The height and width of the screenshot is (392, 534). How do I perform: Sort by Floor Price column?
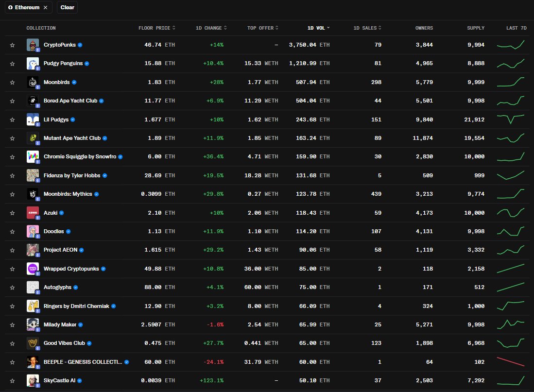(156, 28)
